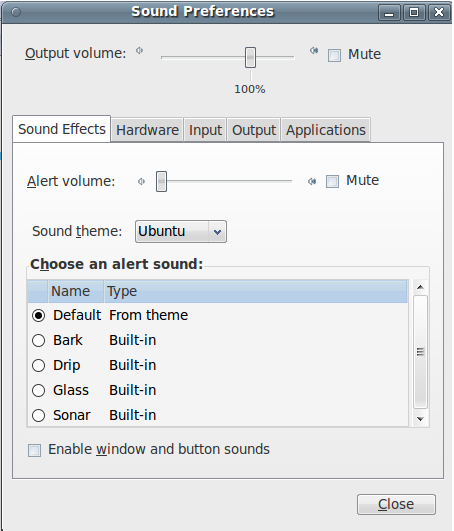Screen dimensions: 454x531
Task: Click the scroll down arrow in alert list
Action: [x=420, y=419]
